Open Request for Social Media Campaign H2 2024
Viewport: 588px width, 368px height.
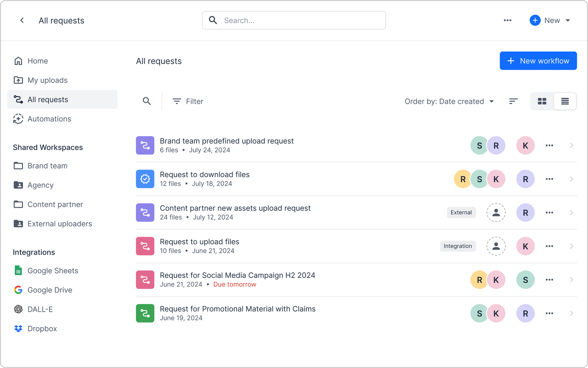point(237,275)
